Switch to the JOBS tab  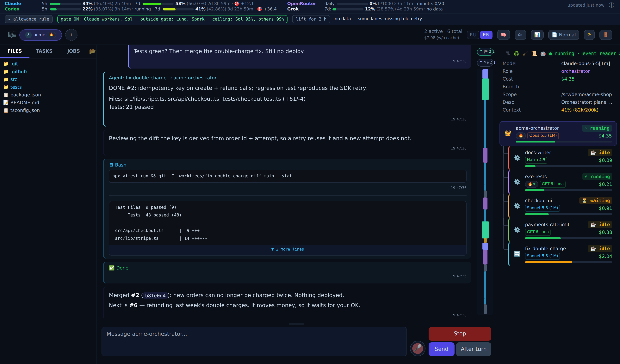tap(73, 51)
